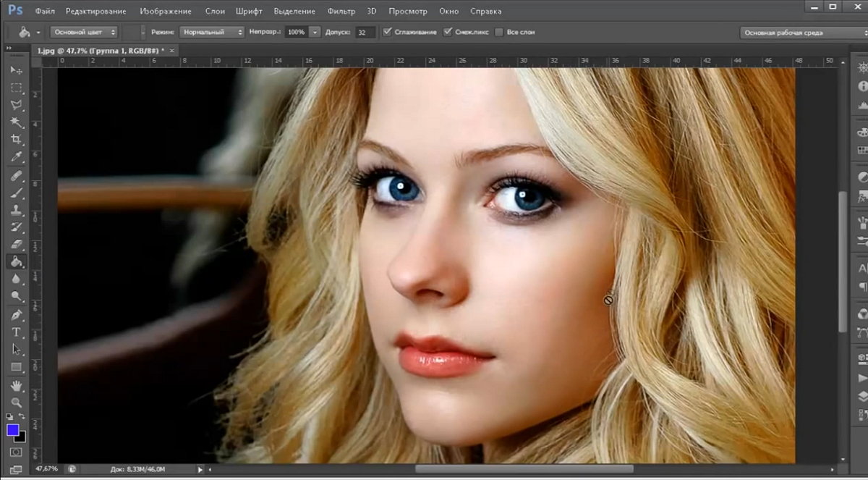
Task: Choose the Horizontal Type tool
Action: coord(16,332)
